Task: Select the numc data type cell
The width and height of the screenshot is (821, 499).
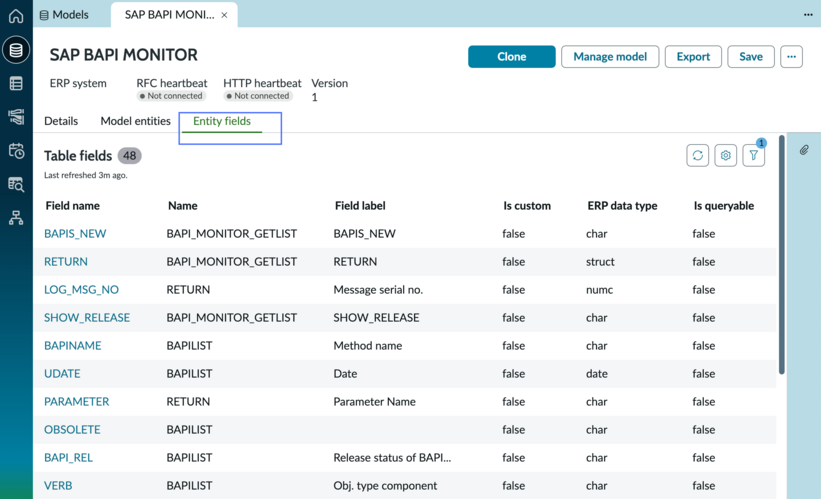Action: click(x=600, y=290)
